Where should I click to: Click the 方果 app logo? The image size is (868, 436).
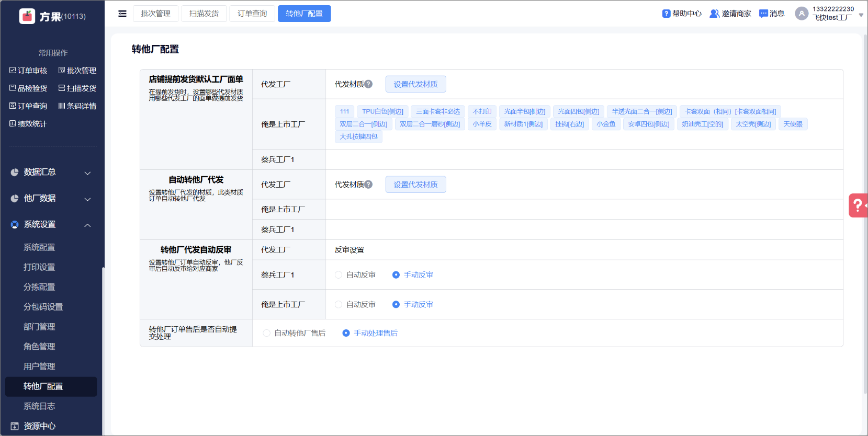pyautogui.click(x=27, y=16)
